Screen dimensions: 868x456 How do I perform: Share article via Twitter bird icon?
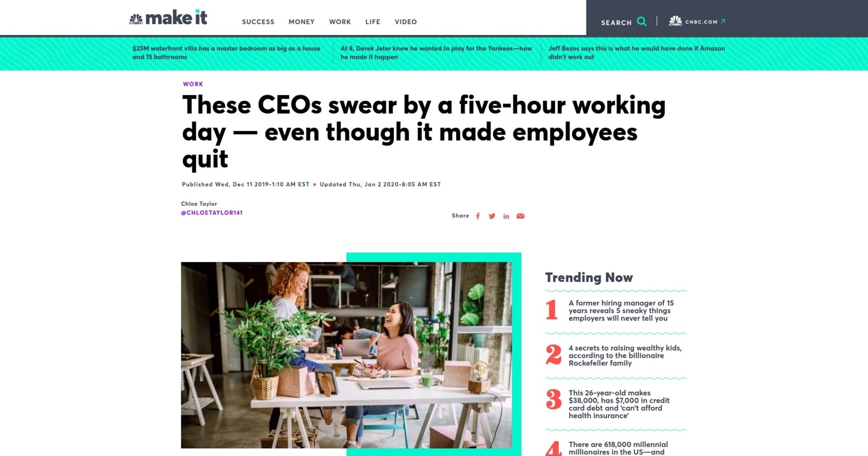pos(492,216)
